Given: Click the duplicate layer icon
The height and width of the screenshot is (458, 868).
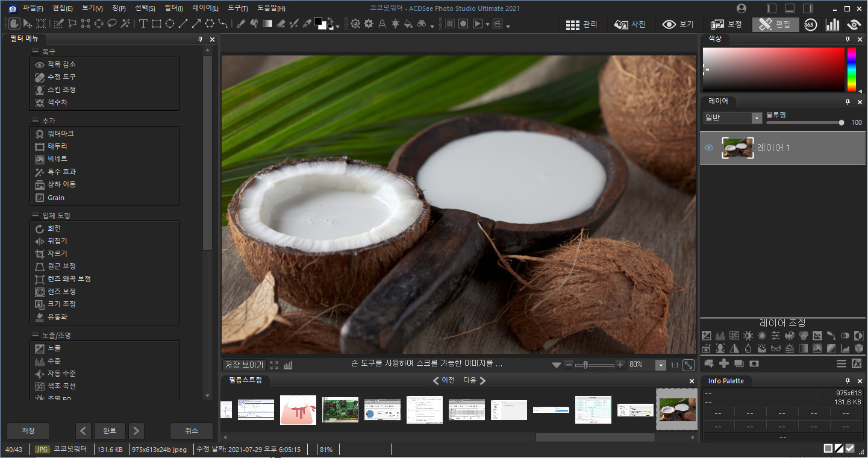Looking at the screenshot, I should coord(739,363).
